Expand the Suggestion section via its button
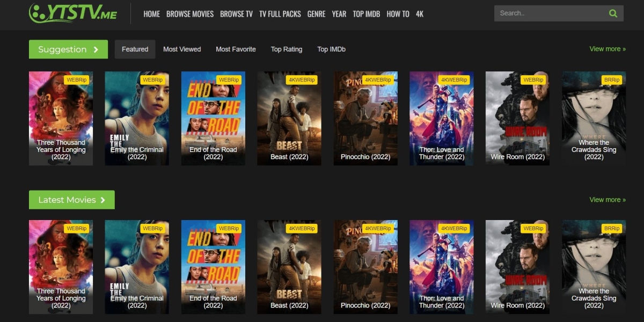This screenshot has height=322, width=644. coord(68,49)
